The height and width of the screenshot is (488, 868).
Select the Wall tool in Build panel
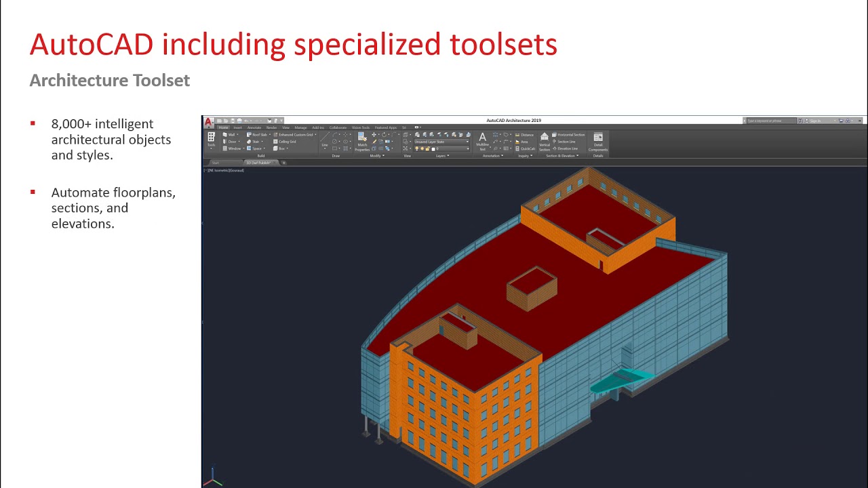pos(229,135)
